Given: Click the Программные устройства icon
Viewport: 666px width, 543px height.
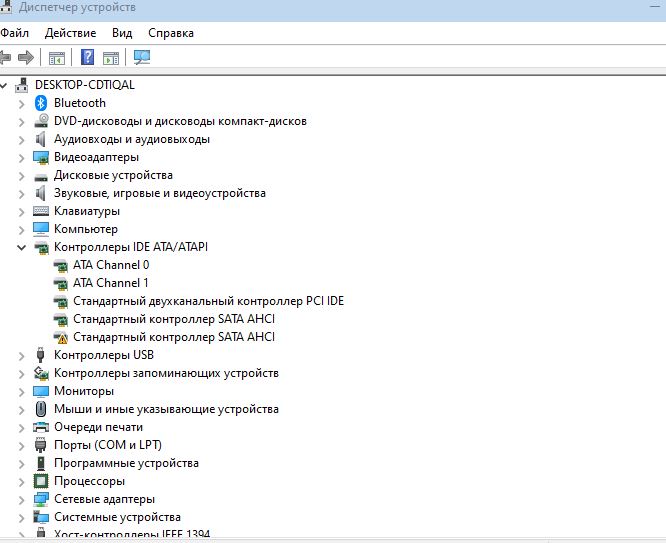Looking at the screenshot, I should click(41, 463).
